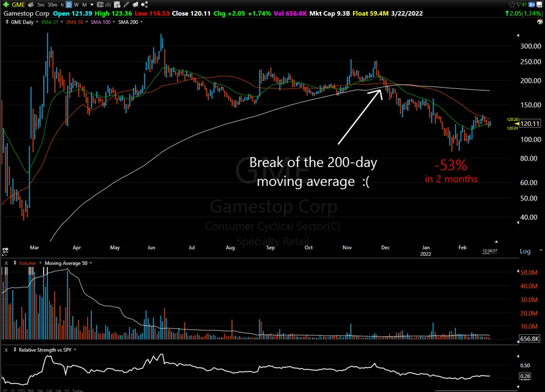Open the GME Daily dropdown
Screen dimensions: 545x392
pos(37,22)
